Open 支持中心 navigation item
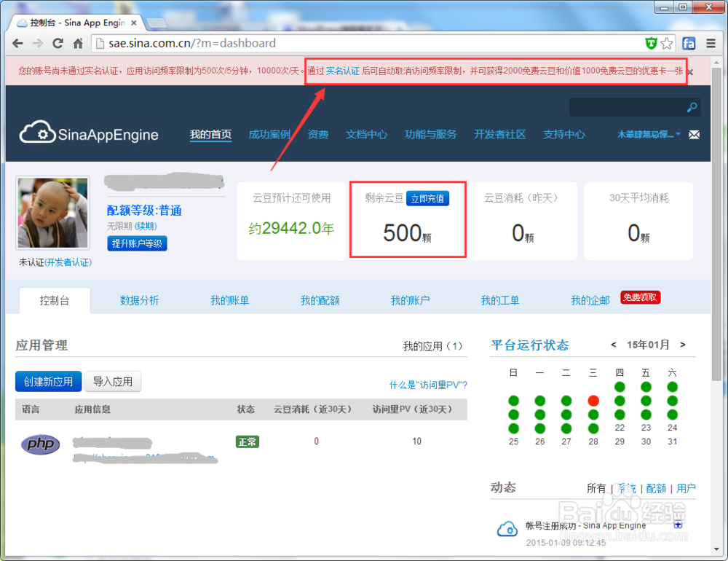The width and height of the screenshot is (728, 561). click(564, 134)
